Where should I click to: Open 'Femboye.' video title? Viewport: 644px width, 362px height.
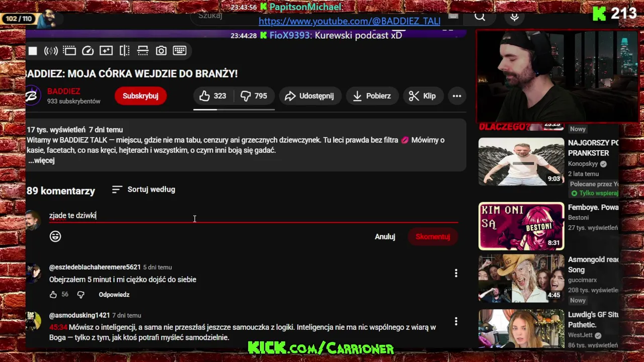(593, 207)
